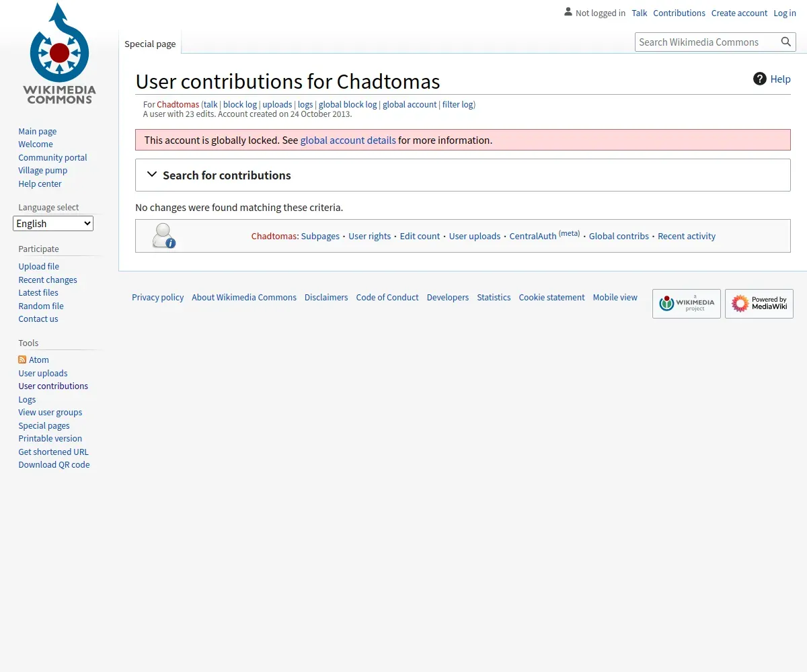Image resolution: width=807 pixels, height=672 pixels.
Task: Click the search magnifier icon
Action: click(x=786, y=42)
